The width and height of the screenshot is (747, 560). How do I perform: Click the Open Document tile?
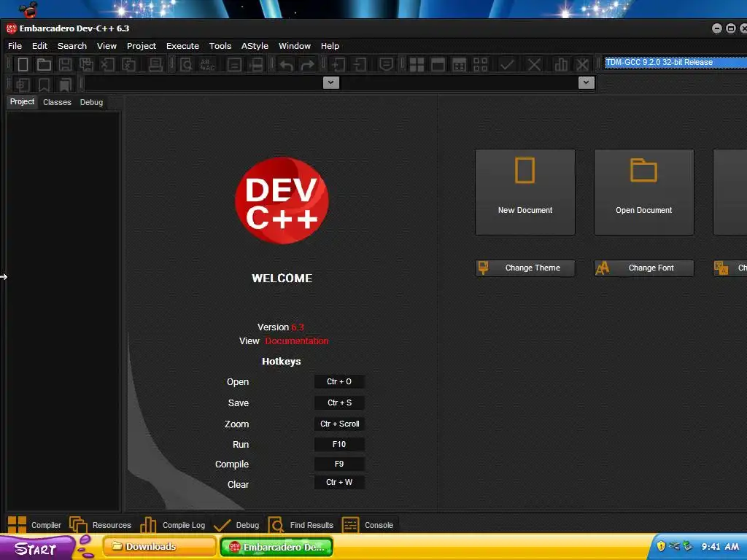pos(643,192)
